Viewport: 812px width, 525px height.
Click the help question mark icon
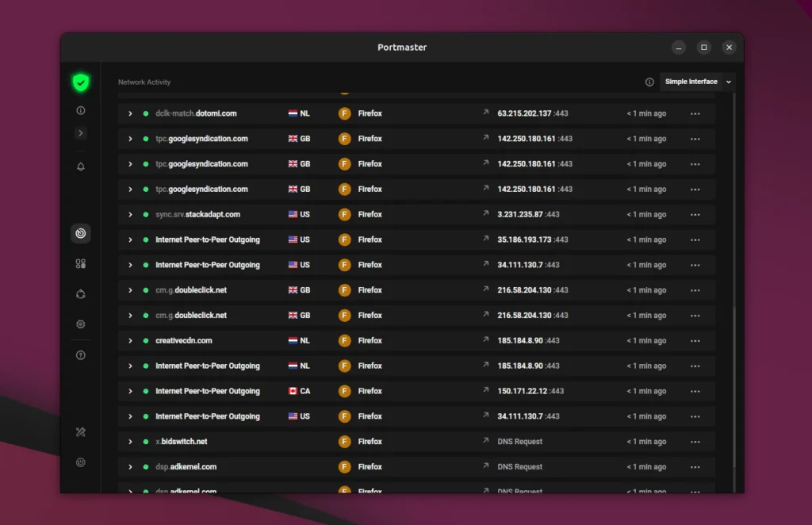[80, 355]
